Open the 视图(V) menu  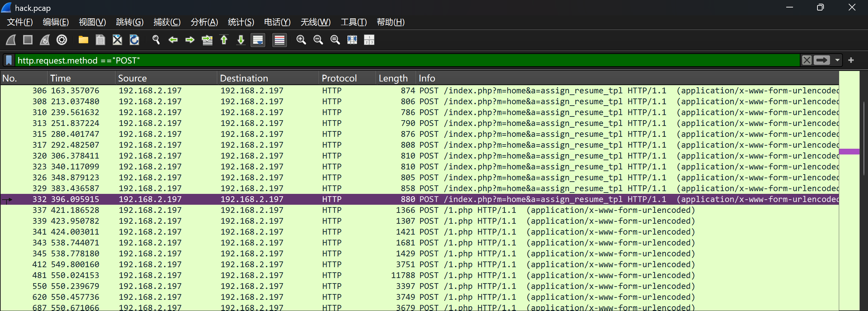tap(92, 22)
